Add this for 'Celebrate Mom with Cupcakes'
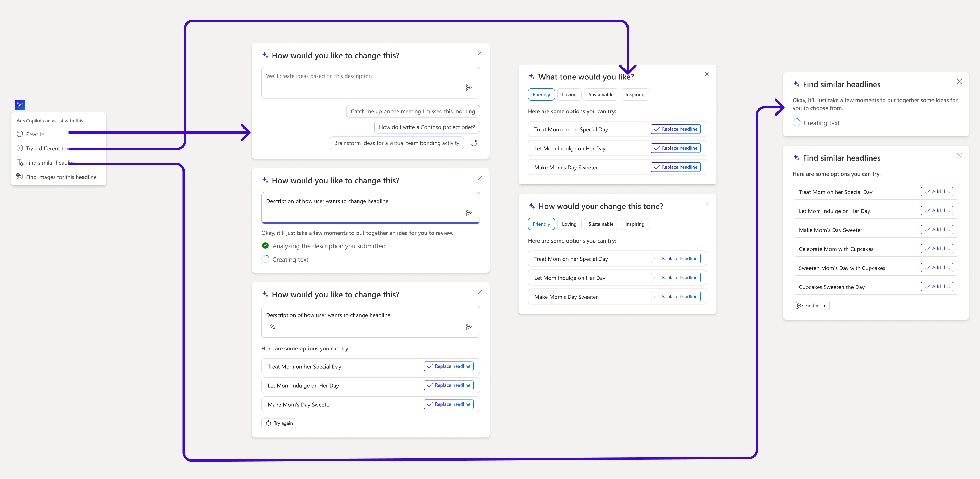980x479 pixels. click(x=937, y=249)
